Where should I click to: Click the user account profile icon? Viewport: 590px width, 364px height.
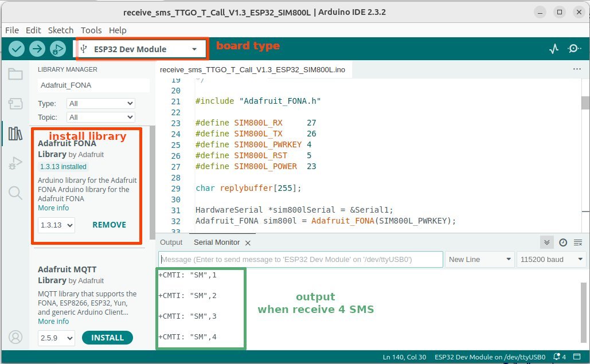tap(15, 337)
